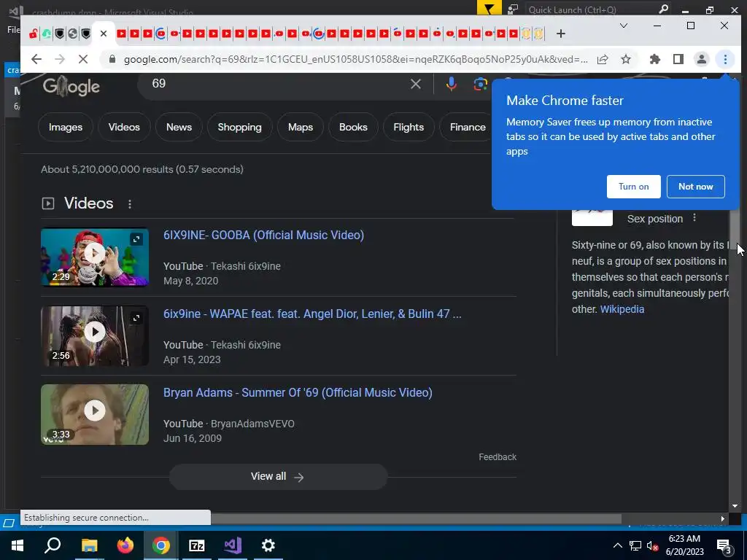Open the 6IX9INE- GOOBA video link
The width and height of the screenshot is (747, 560).
pos(263,236)
